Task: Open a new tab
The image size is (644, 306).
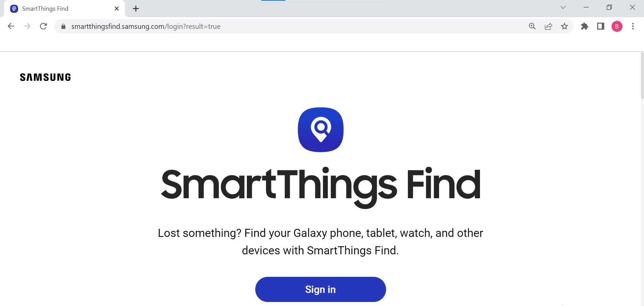Action: point(136,9)
